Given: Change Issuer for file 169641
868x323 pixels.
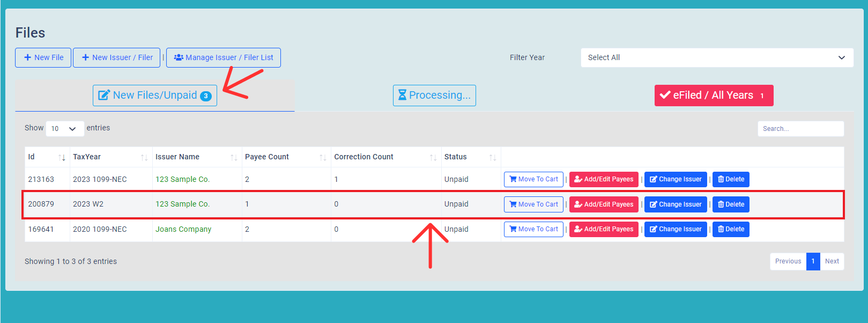Looking at the screenshot, I should (676, 229).
